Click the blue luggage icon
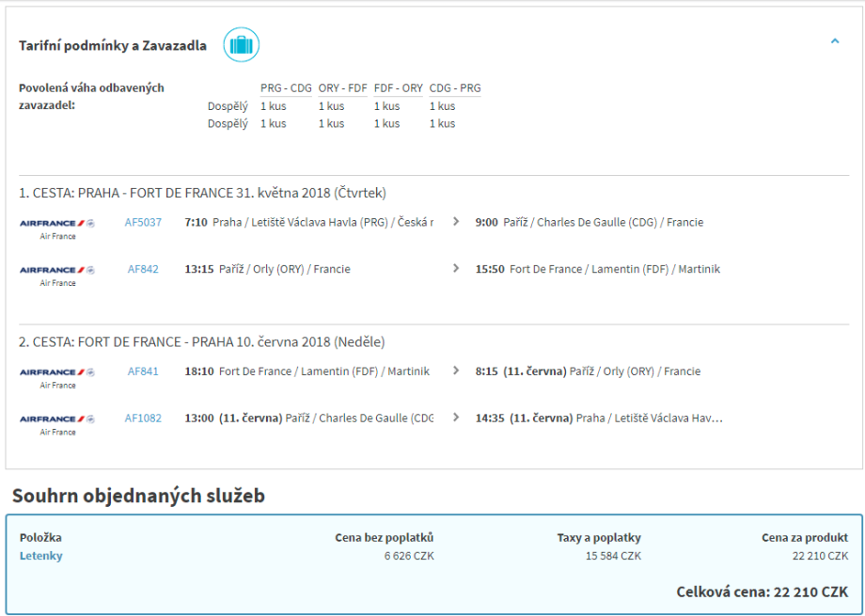 pyautogui.click(x=241, y=45)
